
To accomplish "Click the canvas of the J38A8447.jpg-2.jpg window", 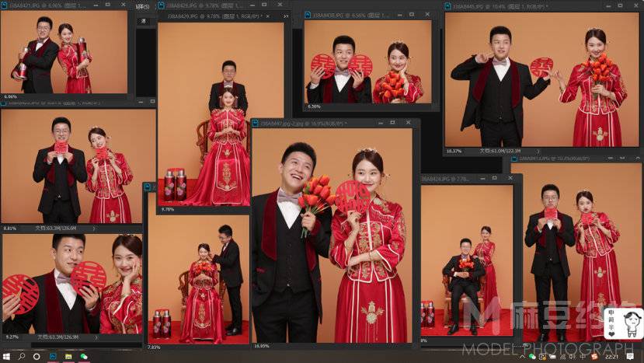I will pos(332,236).
